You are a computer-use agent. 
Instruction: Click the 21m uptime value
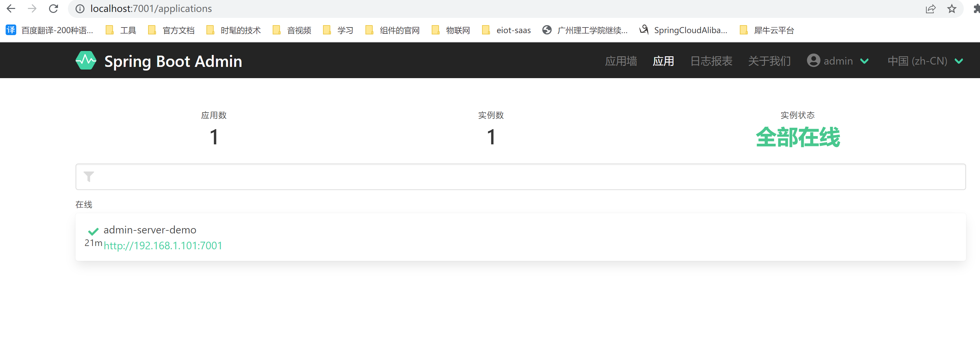[93, 243]
